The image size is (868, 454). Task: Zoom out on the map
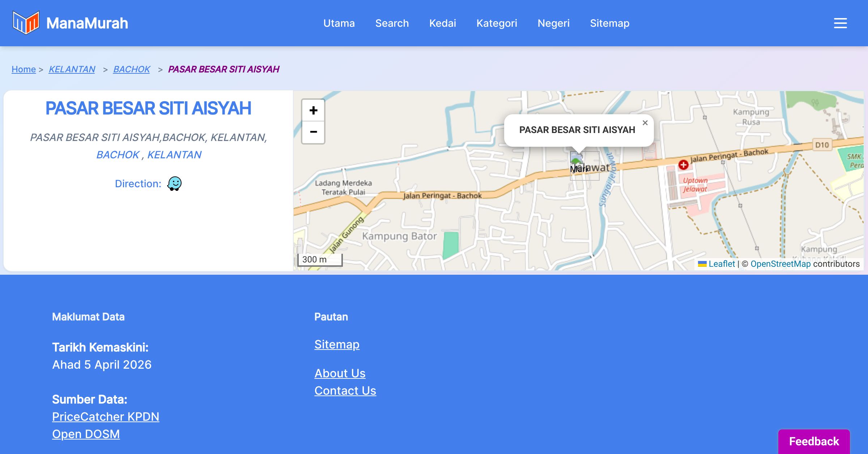[313, 132]
